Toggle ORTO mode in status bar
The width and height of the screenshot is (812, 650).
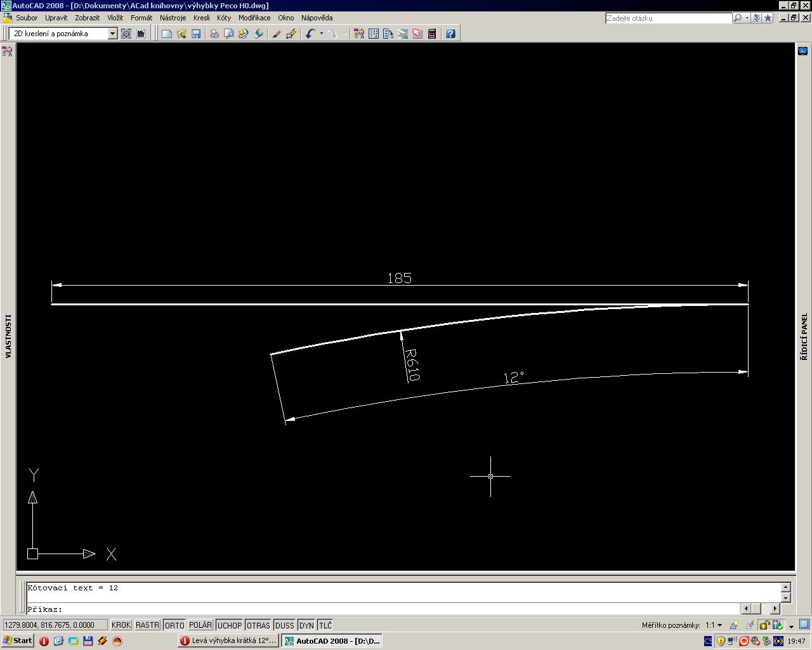click(x=174, y=625)
